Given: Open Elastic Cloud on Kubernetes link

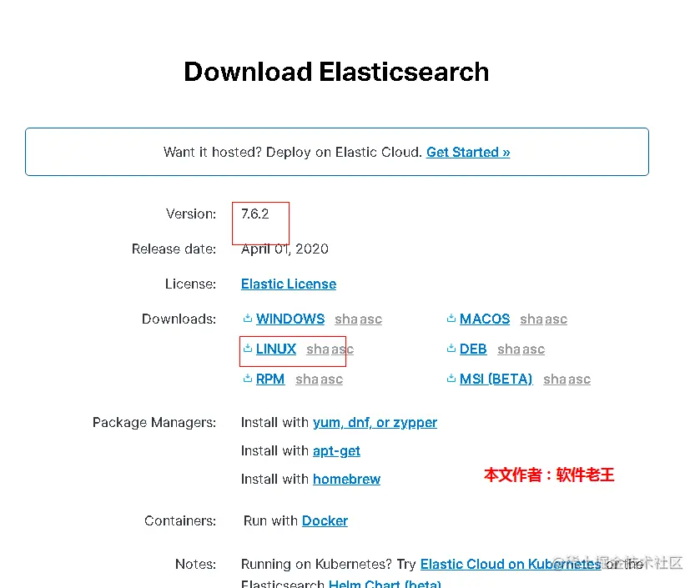Looking at the screenshot, I should [511, 565].
